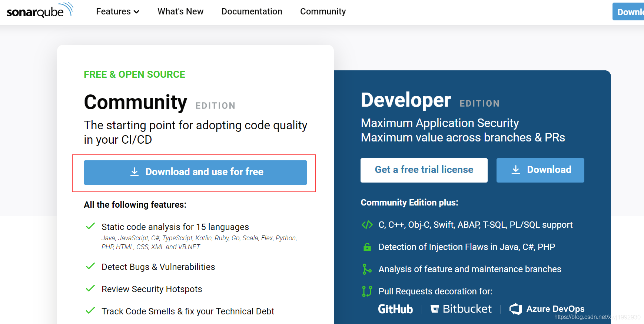
Task: Click 'Community Edition plus:' heading
Action: click(x=409, y=203)
